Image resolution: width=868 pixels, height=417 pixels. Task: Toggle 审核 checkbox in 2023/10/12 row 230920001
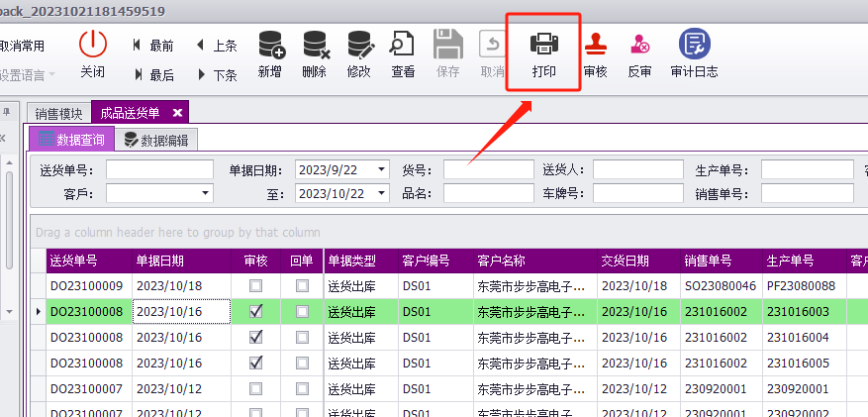(255, 388)
